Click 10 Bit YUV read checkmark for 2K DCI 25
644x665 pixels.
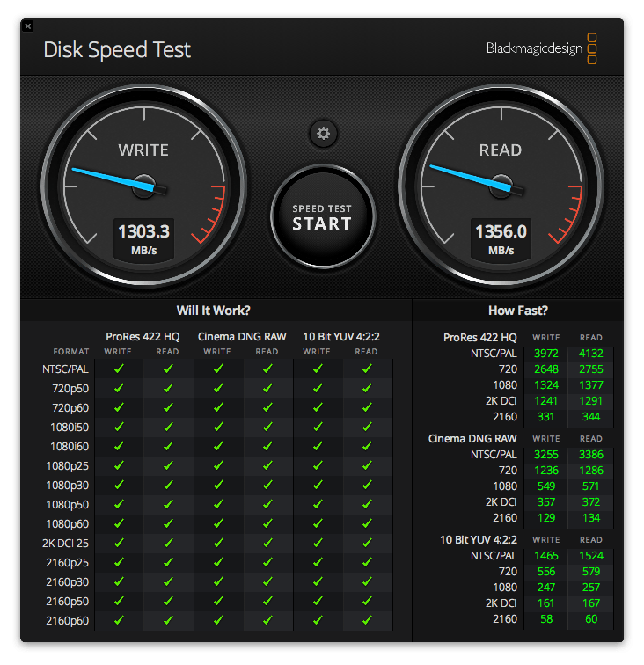(x=367, y=543)
